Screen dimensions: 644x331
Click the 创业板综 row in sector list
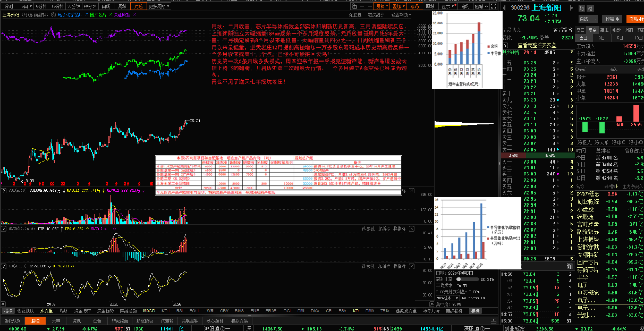tap(610, 201)
